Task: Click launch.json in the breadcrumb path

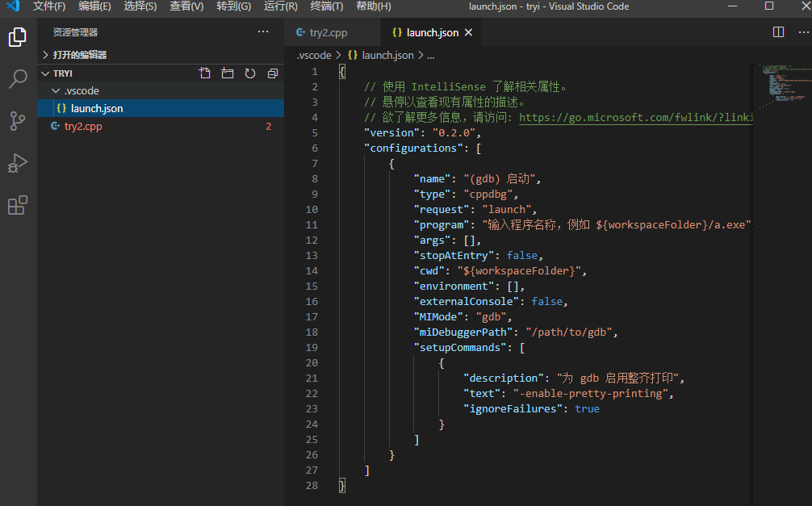Action: (387, 55)
